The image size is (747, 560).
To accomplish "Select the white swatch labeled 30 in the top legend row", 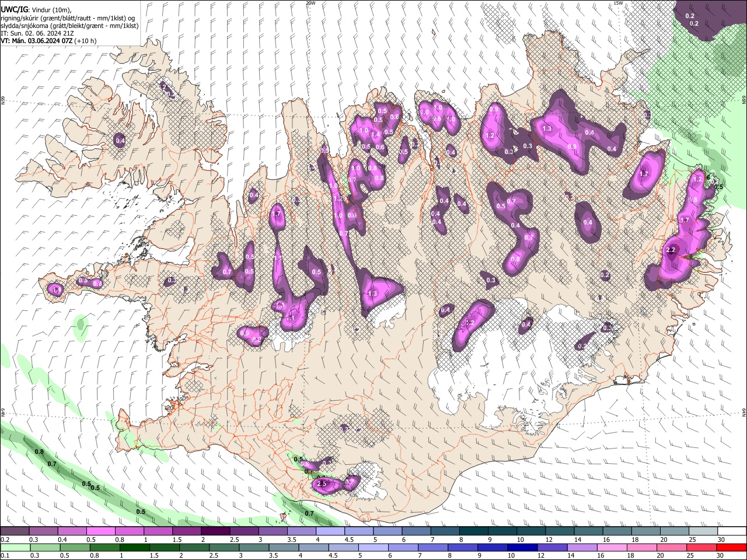I will click(x=732, y=531).
